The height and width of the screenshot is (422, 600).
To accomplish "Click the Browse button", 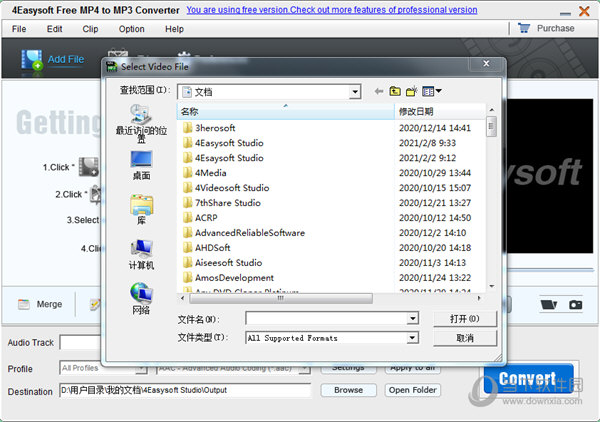I will (x=349, y=390).
